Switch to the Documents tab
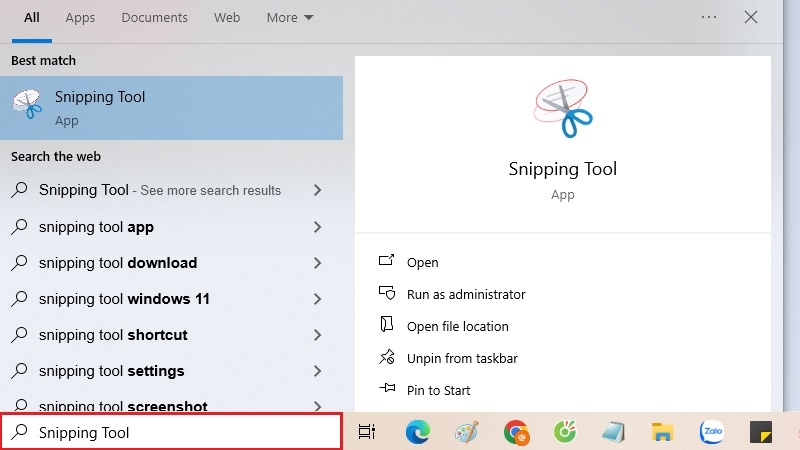This screenshot has width=800, height=450. 155,17
